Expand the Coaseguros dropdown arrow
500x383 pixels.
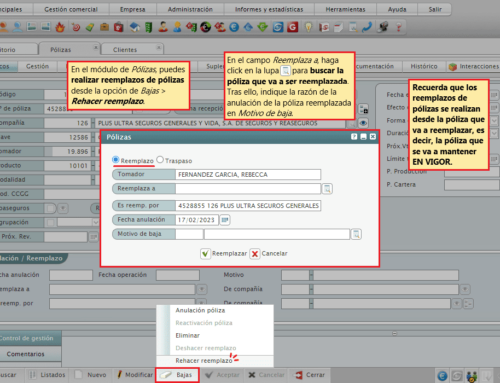[x=62, y=208]
